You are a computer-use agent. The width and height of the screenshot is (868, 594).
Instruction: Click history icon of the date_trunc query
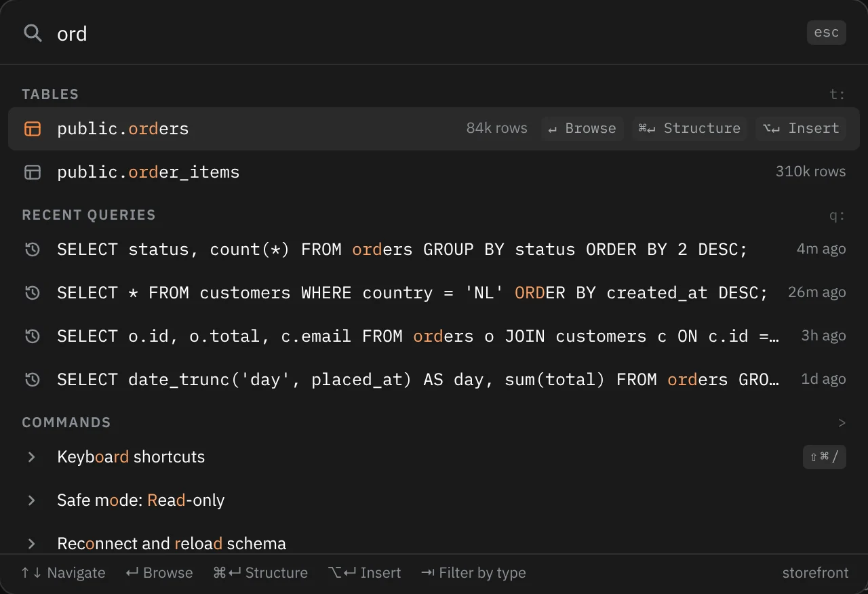pos(33,380)
